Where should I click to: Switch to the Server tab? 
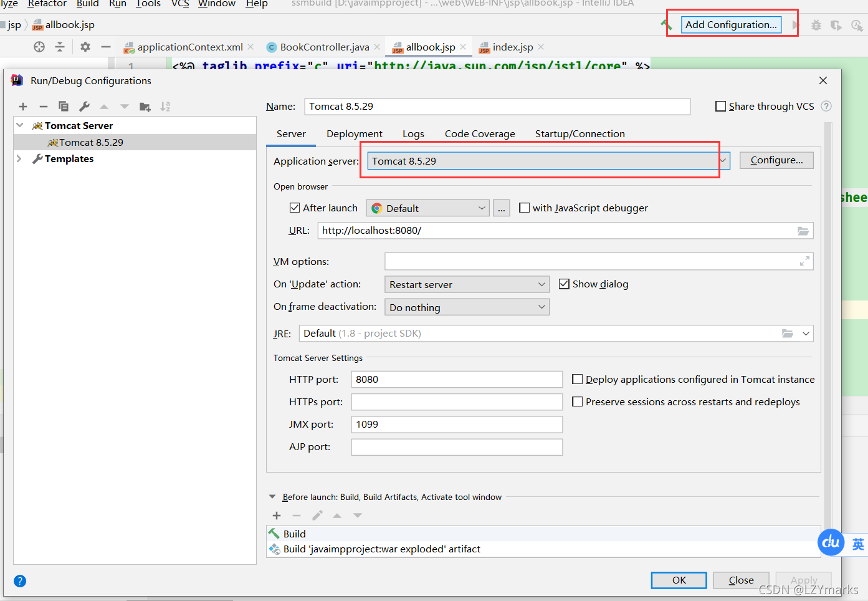pos(291,133)
